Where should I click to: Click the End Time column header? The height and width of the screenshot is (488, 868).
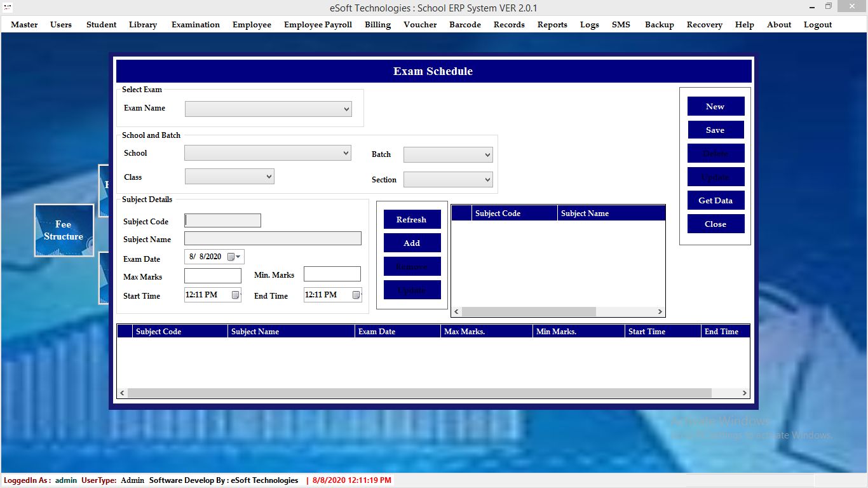(726, 332)
